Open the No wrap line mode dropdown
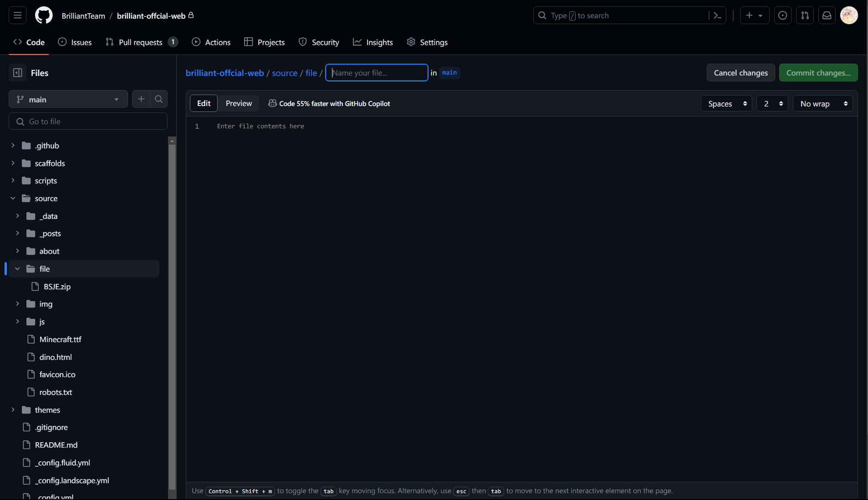This screenshot has height=500, width=868. [822, 104]
